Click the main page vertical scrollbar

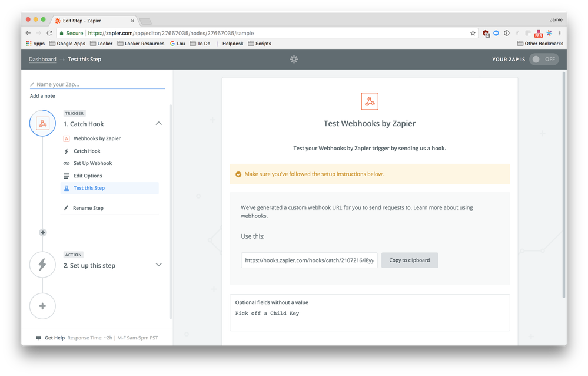[x=564, y=185]
